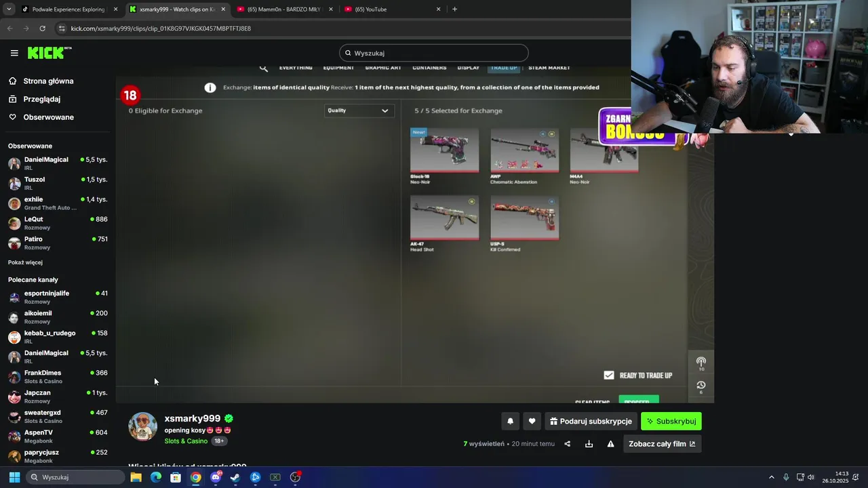
Task: Click the Subskrybuj button
Action: 671,421
